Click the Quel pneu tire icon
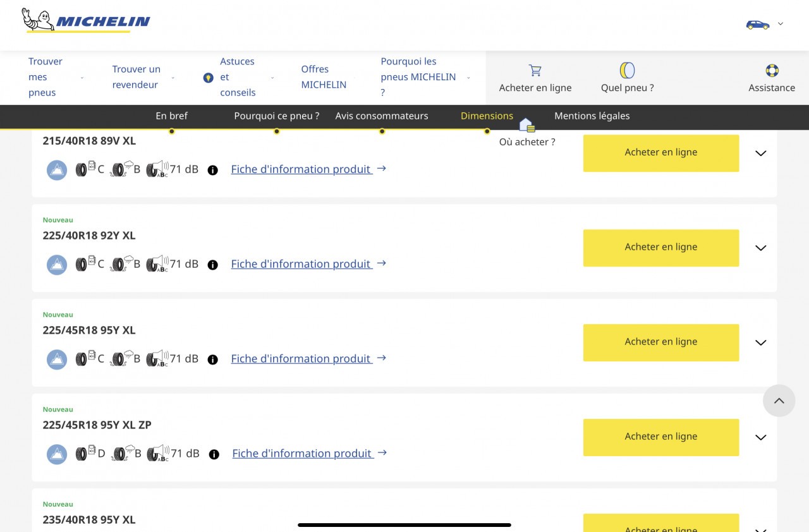This screenshot has height=532, width=809. pyautogui.click(x=627, y=70)
